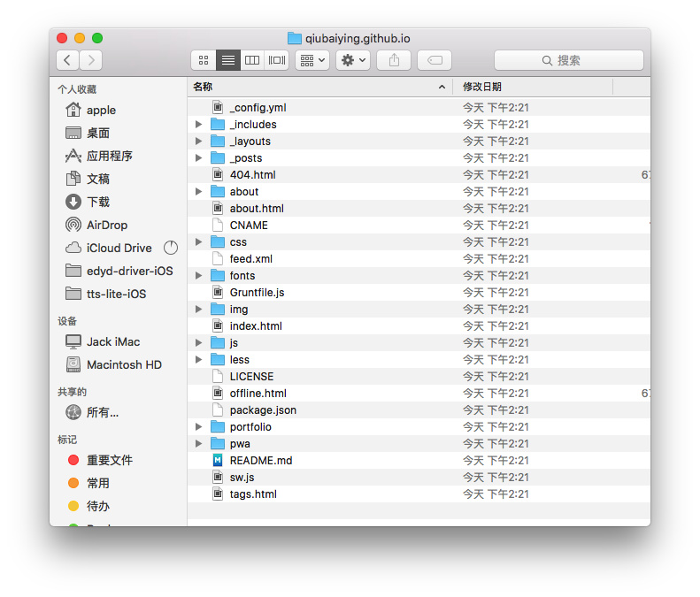The height and width of the screenshot is (597, 700).
Task: Click the Share toolbar button
Action: coord(394,60)
